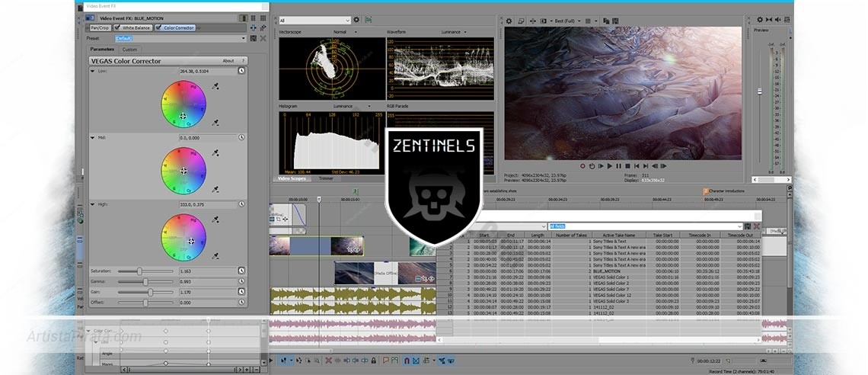Select upper eyedropper beside Mid wheel
Image resolution: width=868 pixels, height=375 pixels.
(x=215, y=153)
